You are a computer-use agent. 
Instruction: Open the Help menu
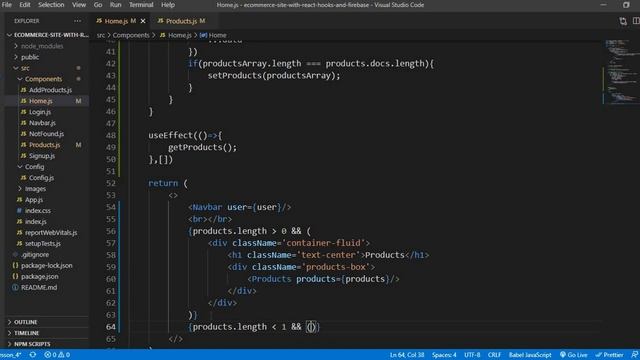tap(168, 5)
